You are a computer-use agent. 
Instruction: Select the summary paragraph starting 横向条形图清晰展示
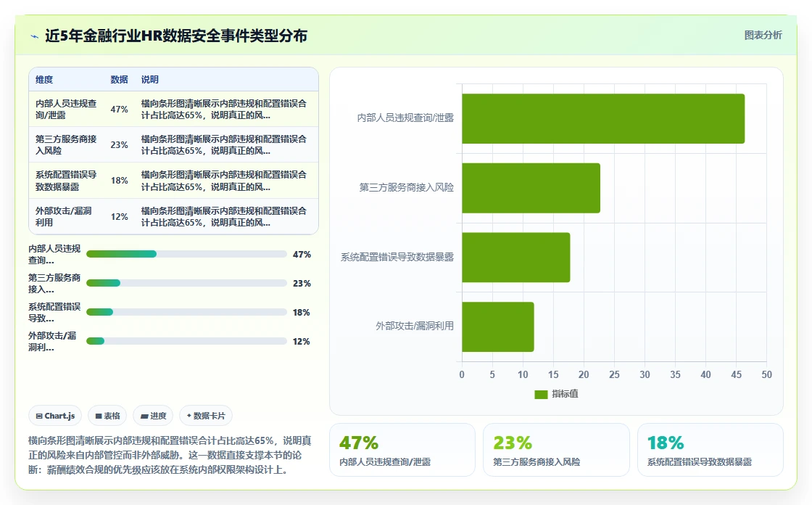[x=170, y=455]
